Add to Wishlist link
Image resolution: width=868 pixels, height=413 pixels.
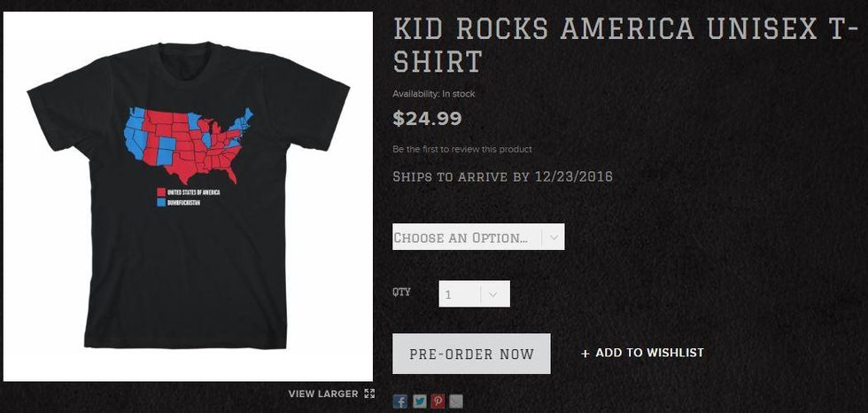tap(643, 353)
